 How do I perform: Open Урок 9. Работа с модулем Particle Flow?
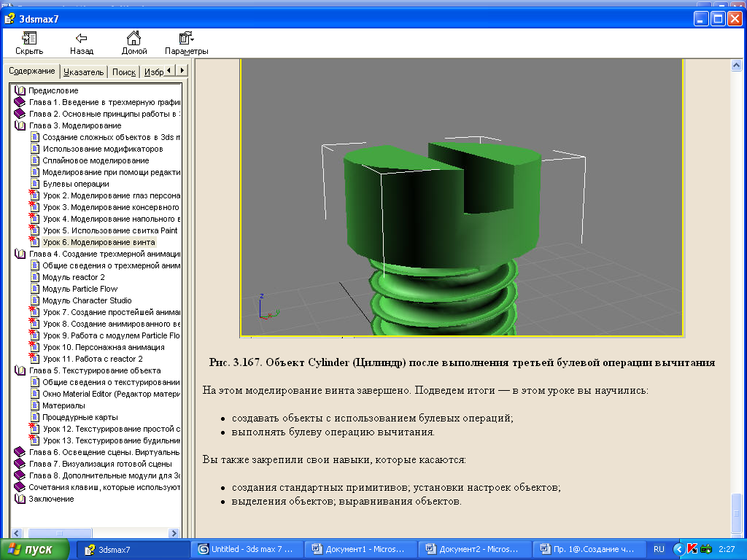tap(111, 335)
